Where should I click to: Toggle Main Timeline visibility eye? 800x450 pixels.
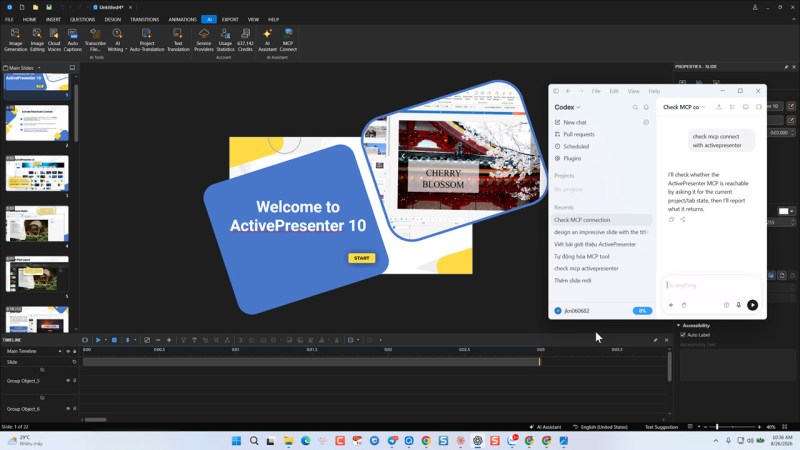pos(68,351)
